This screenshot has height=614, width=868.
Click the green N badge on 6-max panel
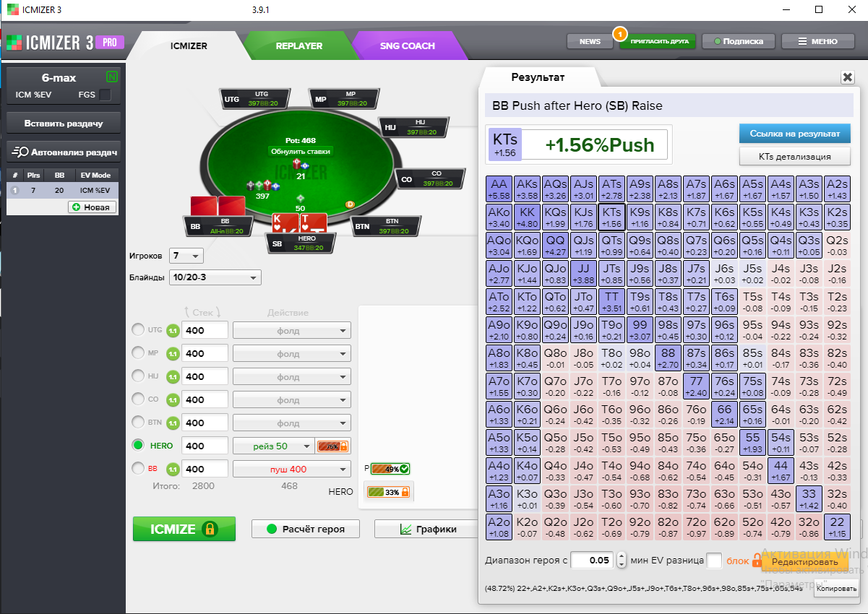click(x=111, y=77)
